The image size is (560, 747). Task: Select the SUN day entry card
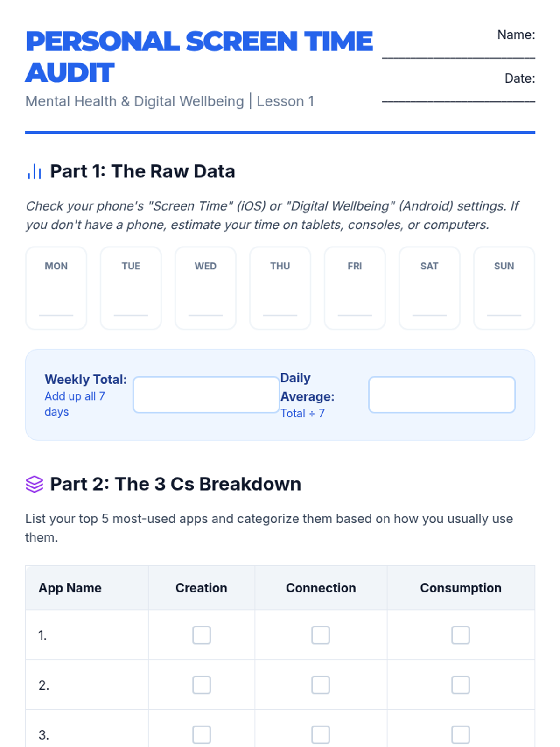tap(504, 289)
